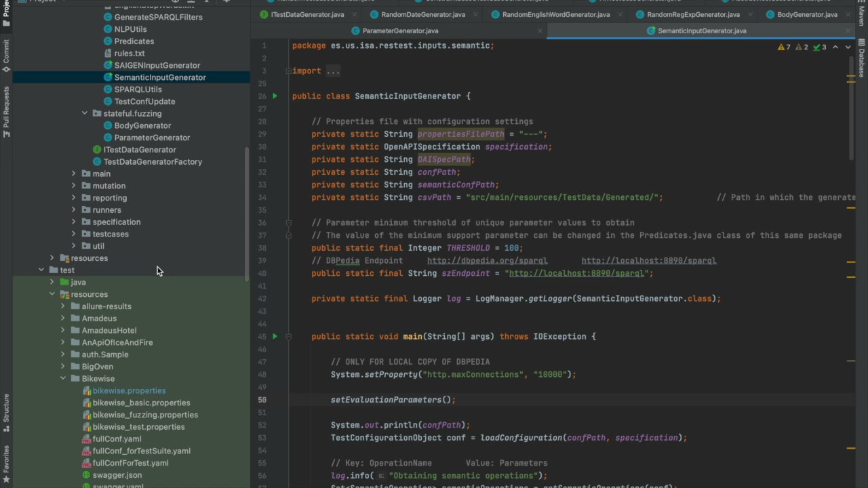Image resolution: width=868 pixels, height=488 pixels.
Task: Click class icon beside TestDataGeneratorFactory
Action: point(97,162)
